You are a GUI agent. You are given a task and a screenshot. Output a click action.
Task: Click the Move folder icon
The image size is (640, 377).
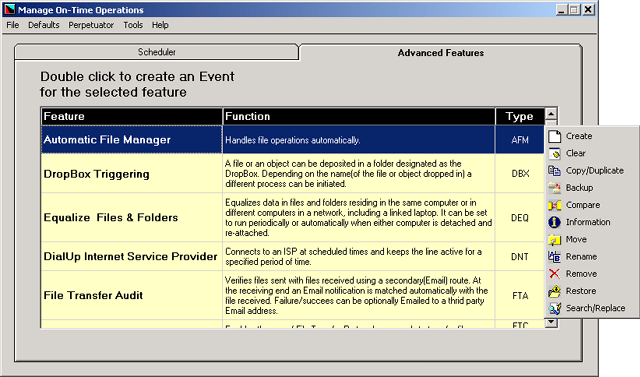click(x=554, y=240)
